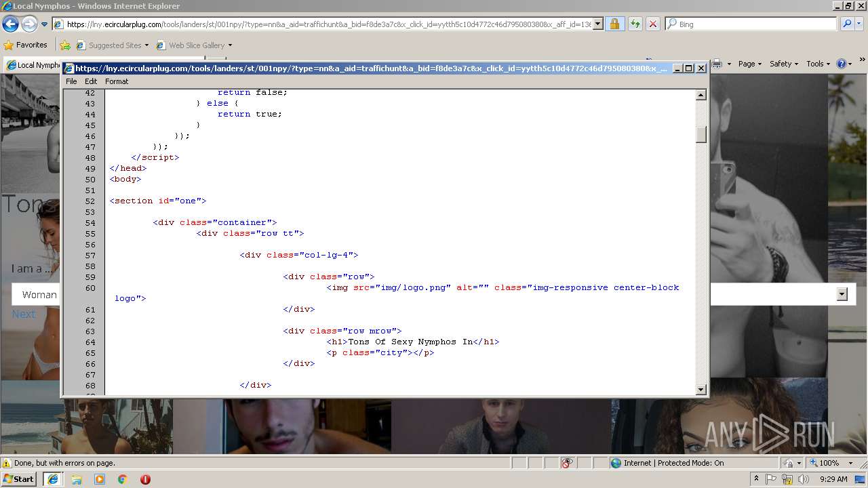868x488 pixels.
Task: Expand the Web Slice Gallery dropdown arrow
Action: tap(230, 45)
